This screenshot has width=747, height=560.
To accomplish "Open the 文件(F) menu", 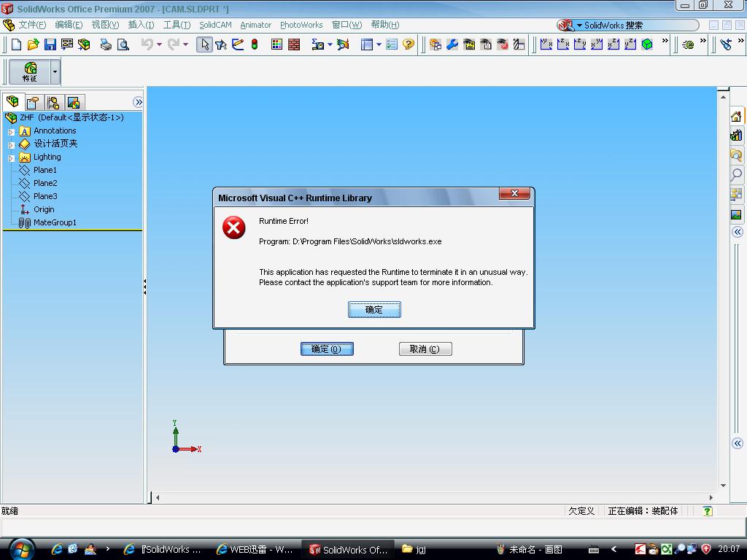I will click(32, 25).
